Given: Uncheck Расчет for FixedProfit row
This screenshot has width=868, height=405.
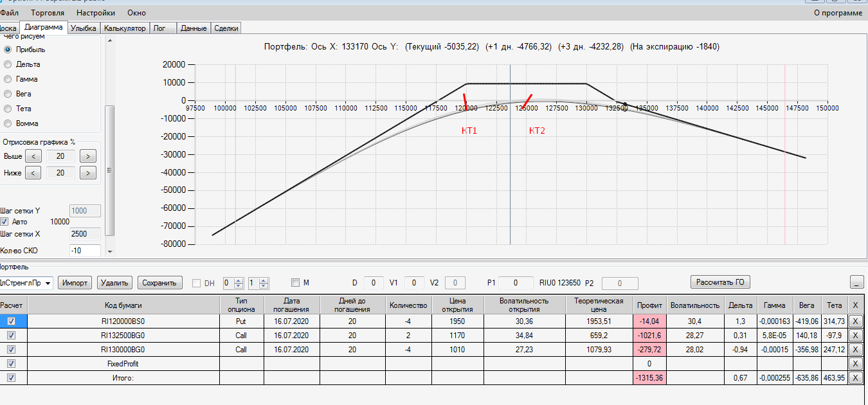Looking at the screenshot, I should (x=12, y=364).
